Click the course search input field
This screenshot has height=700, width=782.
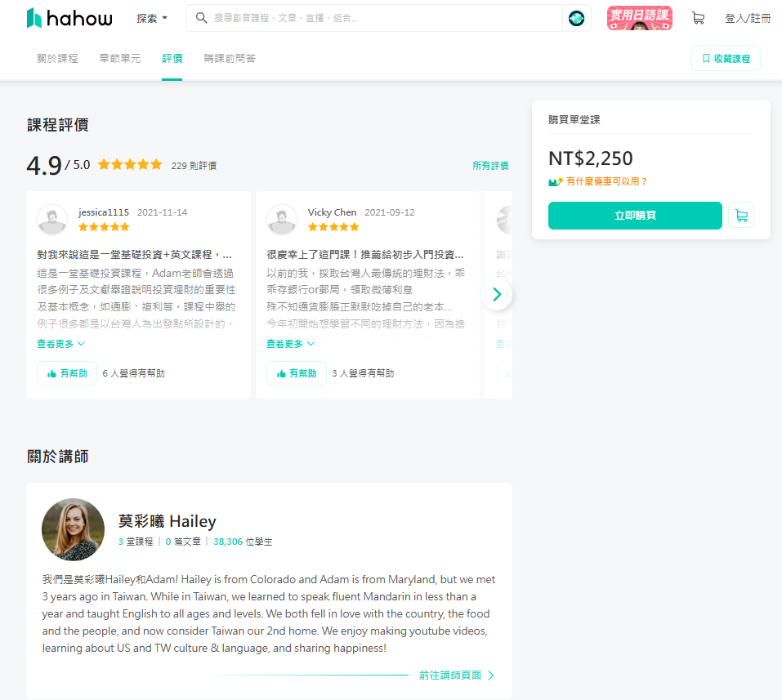(x=384, y=18)
